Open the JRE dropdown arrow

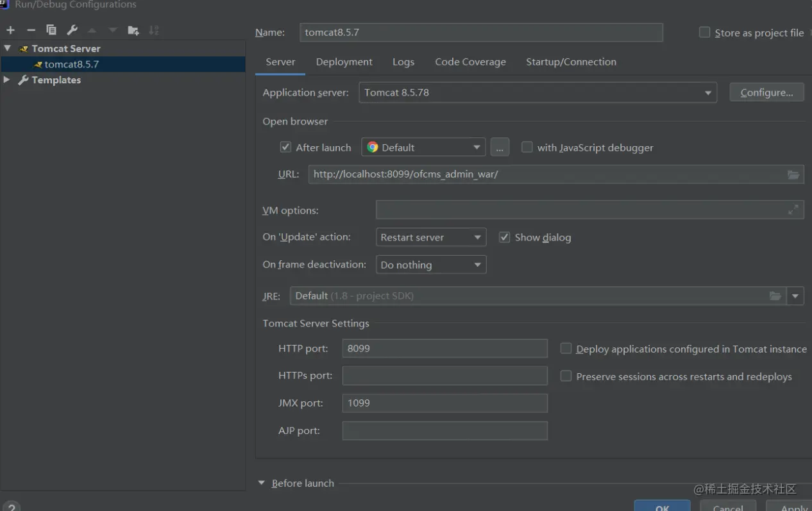point(795,296)
